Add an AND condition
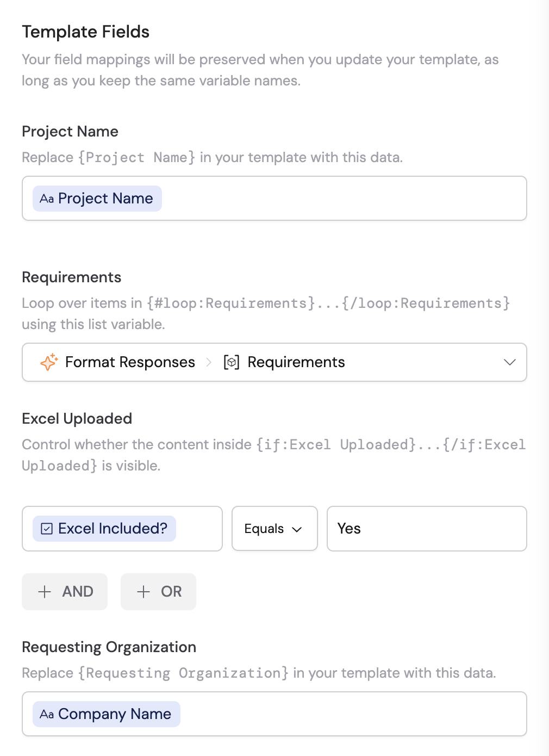 point(65,592)
